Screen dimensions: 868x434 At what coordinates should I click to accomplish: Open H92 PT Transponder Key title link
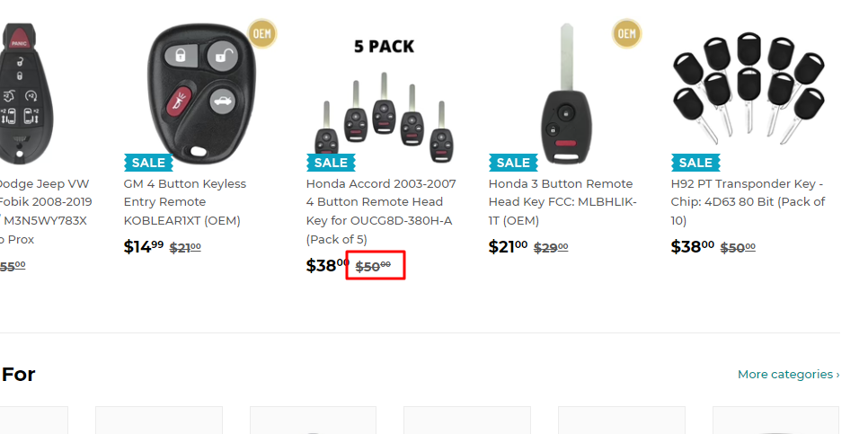(748, 202)
